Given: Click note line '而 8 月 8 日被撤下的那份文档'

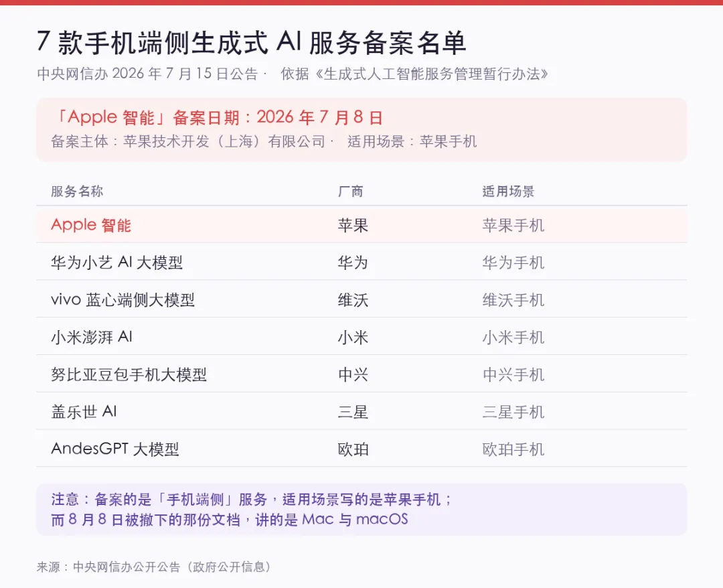Looking at the screenshot, I should (x=146, y=520).
